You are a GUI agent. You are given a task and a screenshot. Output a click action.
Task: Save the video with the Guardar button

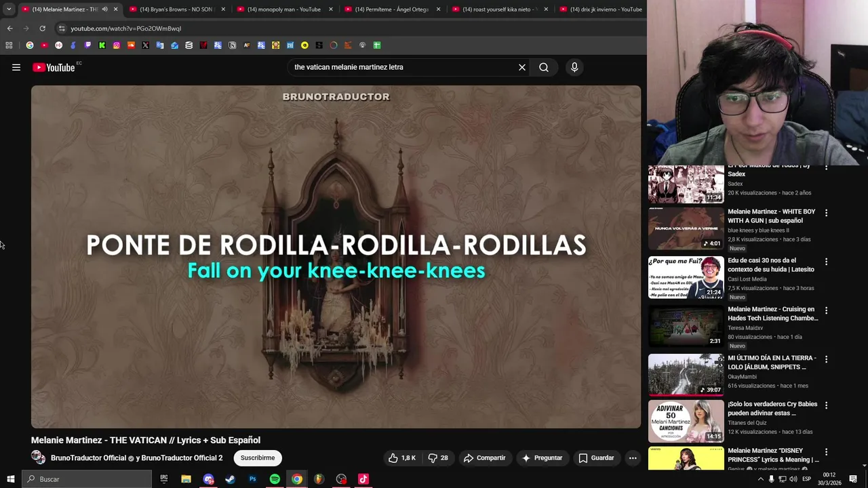pos(596,458)
